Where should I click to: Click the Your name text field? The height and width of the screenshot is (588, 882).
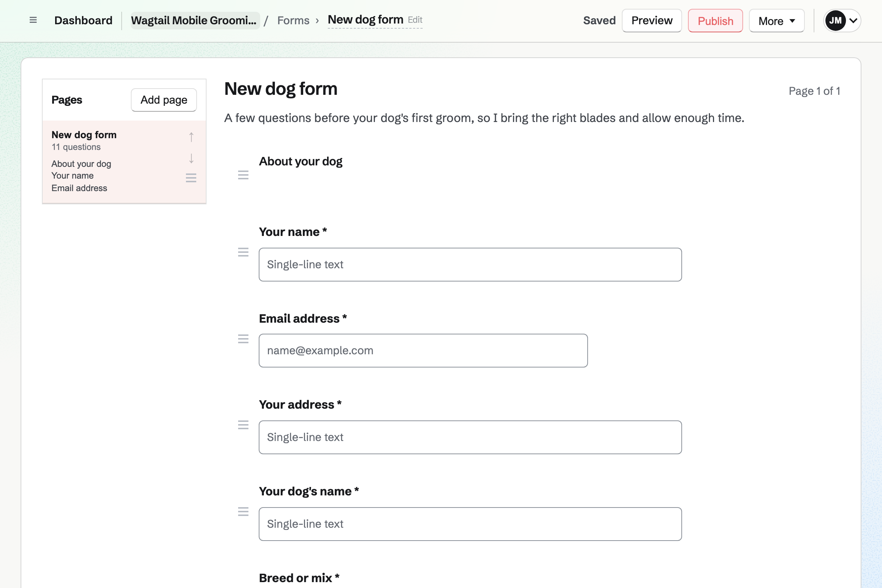click(x=470, y=264)
